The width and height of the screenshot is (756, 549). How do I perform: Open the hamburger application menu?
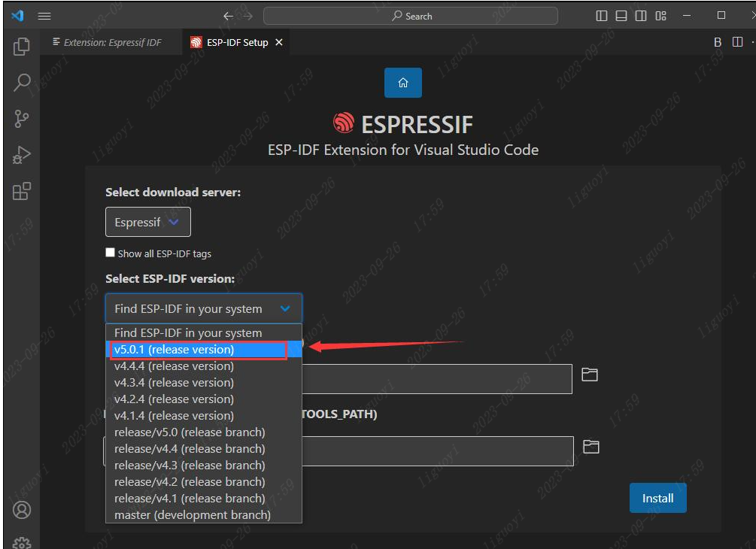tap(44, 16)
